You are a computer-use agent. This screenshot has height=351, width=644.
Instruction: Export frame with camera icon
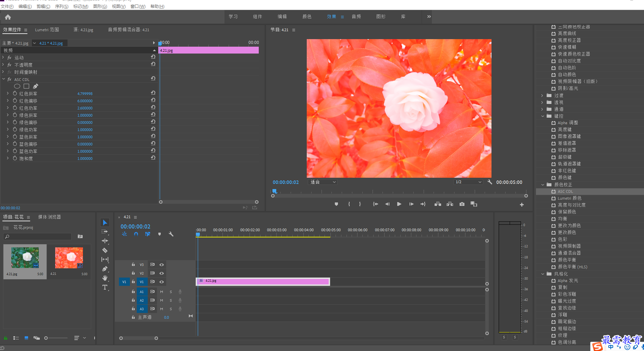[x=462, y=204]
